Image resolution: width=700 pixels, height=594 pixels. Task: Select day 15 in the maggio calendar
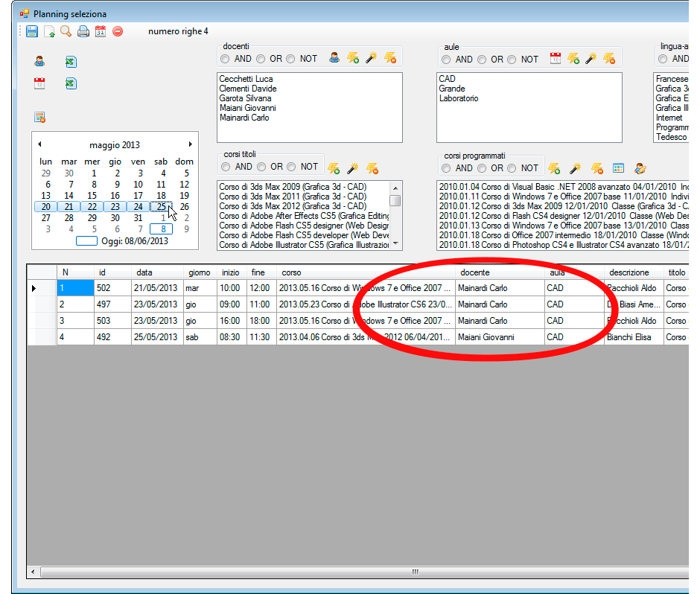coord(92,196)
